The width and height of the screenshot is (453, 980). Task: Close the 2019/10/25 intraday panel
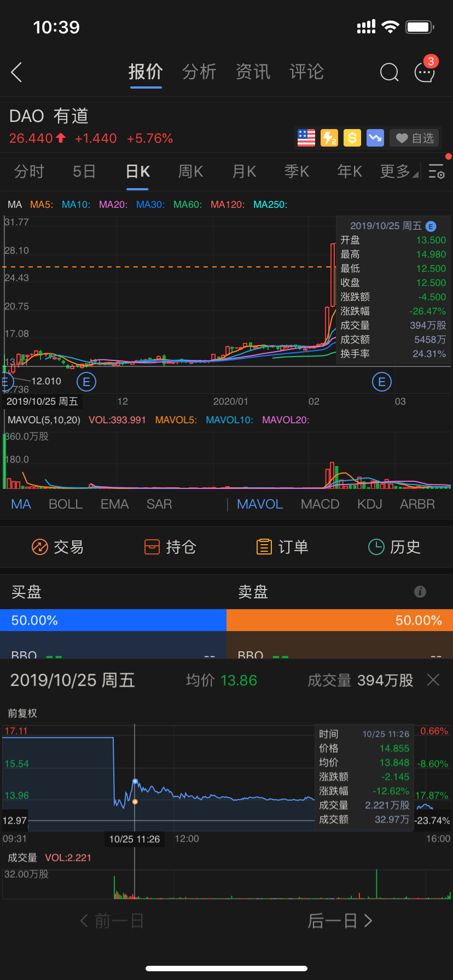(433, 680)
